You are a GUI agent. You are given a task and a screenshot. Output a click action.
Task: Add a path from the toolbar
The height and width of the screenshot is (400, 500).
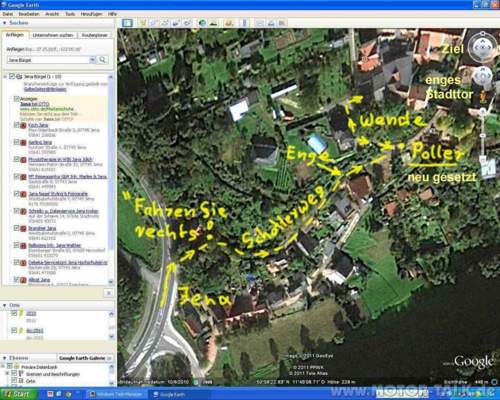pos(165,23)
